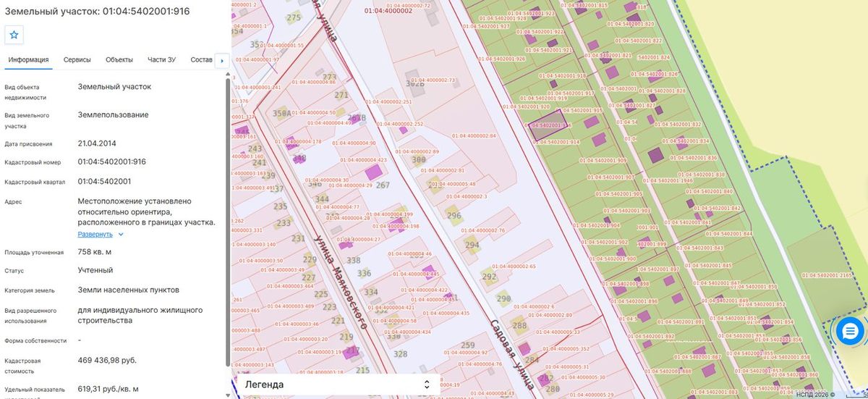The width and height of the screenshot is (868, 399).
Task: Click house number 296 on map
Action: 454,216
